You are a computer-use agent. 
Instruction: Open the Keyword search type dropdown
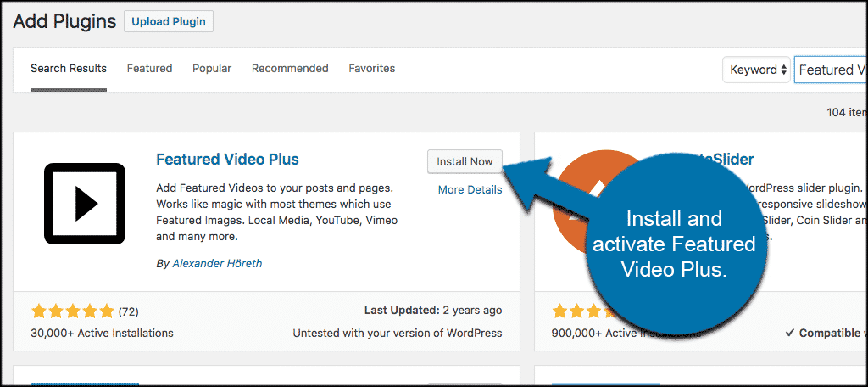tap(756, 70)
